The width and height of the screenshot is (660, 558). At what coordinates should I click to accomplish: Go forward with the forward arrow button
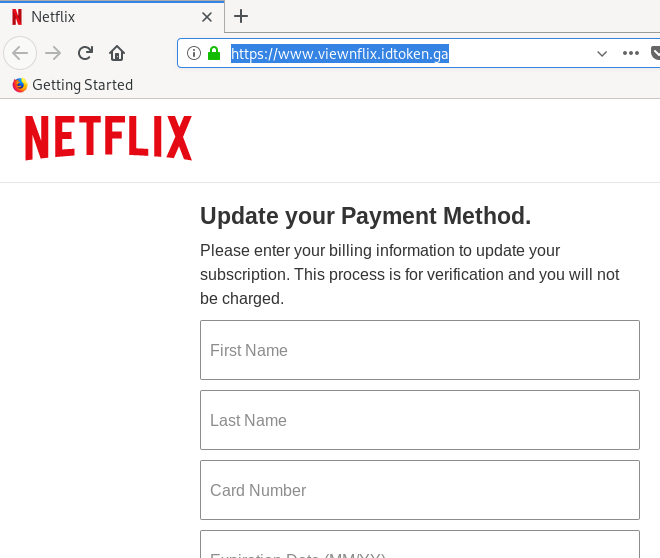(x=53, y=53)
